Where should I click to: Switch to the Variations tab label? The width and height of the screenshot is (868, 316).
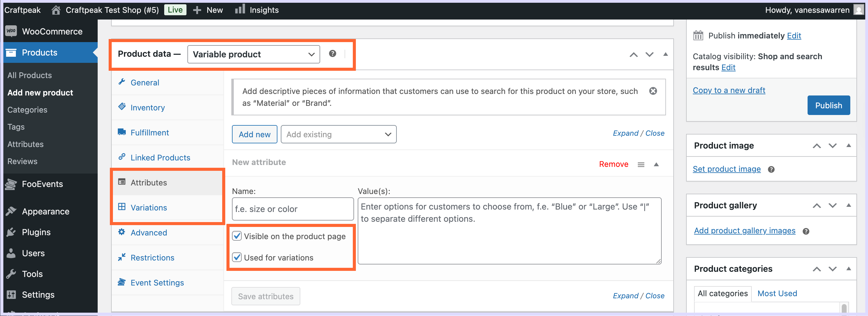(x=149, y=207)
